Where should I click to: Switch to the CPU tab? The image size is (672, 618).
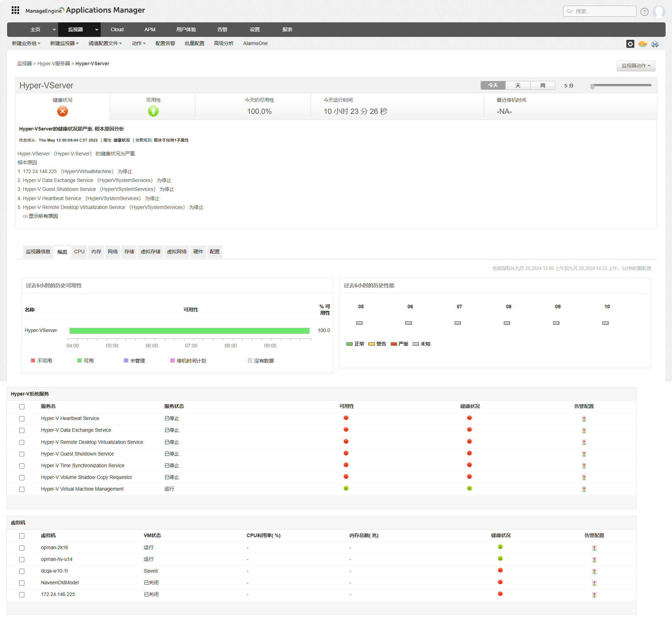point(79,252)
